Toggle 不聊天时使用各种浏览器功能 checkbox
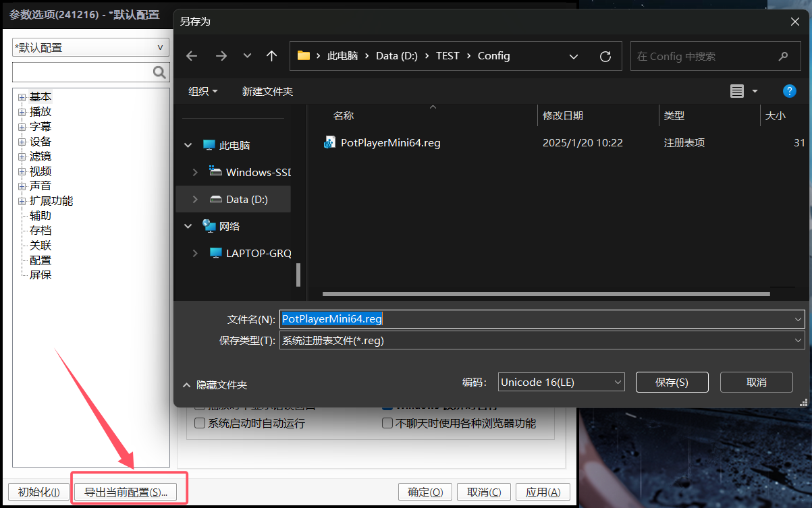 [x=387, y=424]
